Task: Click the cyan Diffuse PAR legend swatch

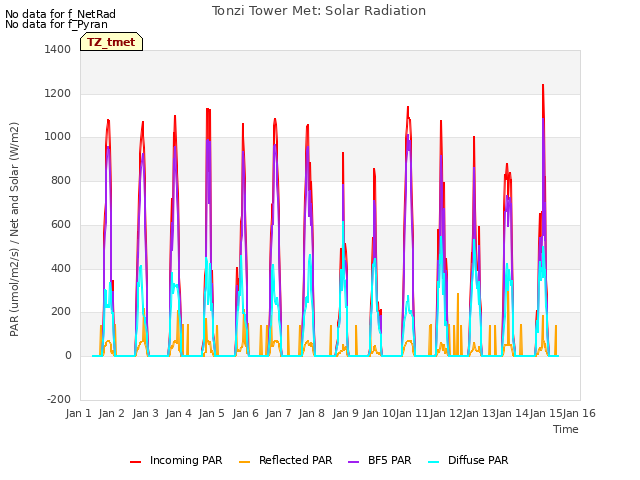Action: (434, 462)
